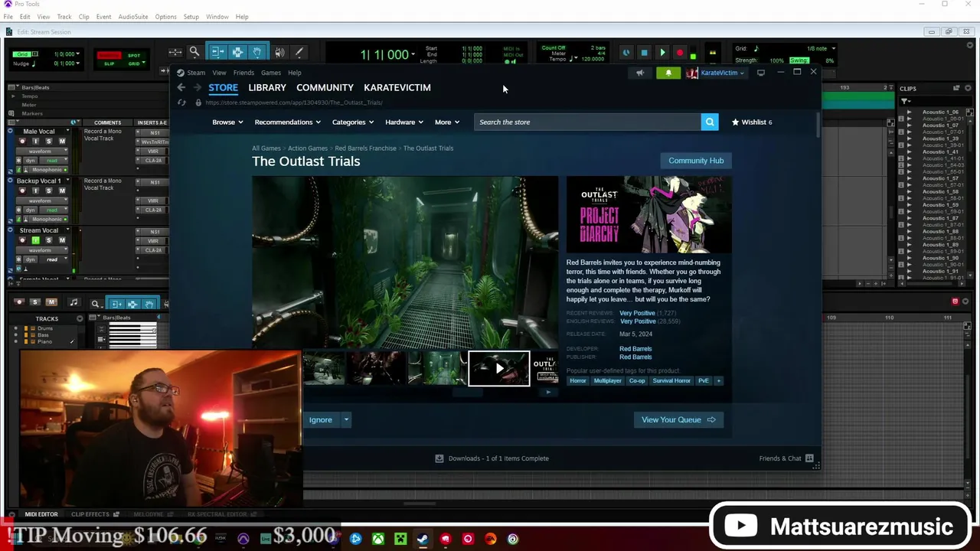Expand the Browse dropdown in Steam store
980x551 pixels.
click(227, 122)
